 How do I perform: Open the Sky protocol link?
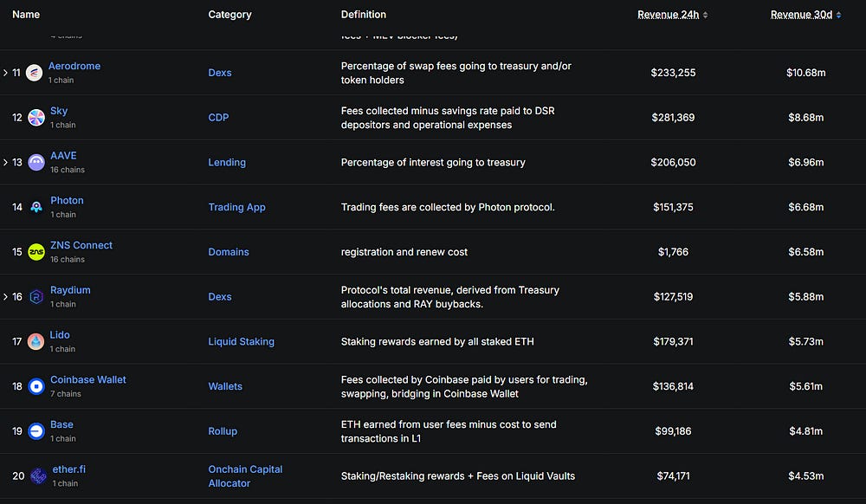59,110
